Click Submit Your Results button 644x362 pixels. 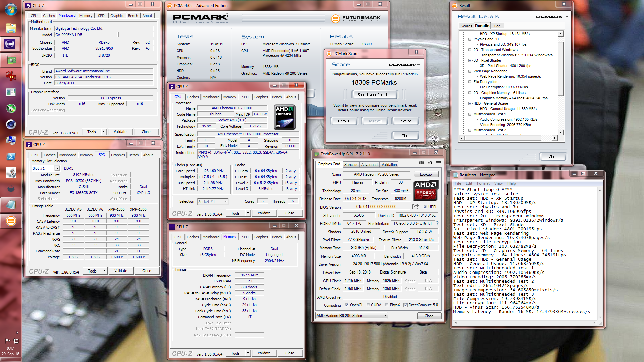[375, 95]
